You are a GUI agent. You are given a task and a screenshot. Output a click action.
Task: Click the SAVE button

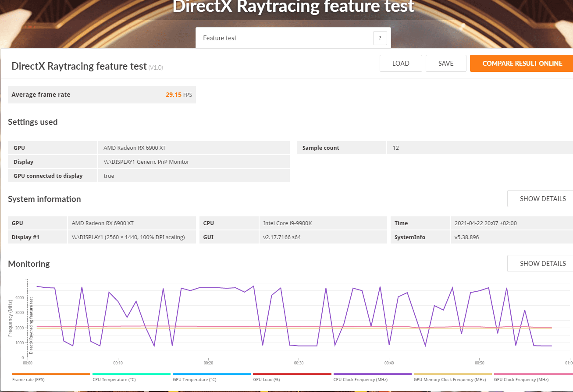coord(446,64)
